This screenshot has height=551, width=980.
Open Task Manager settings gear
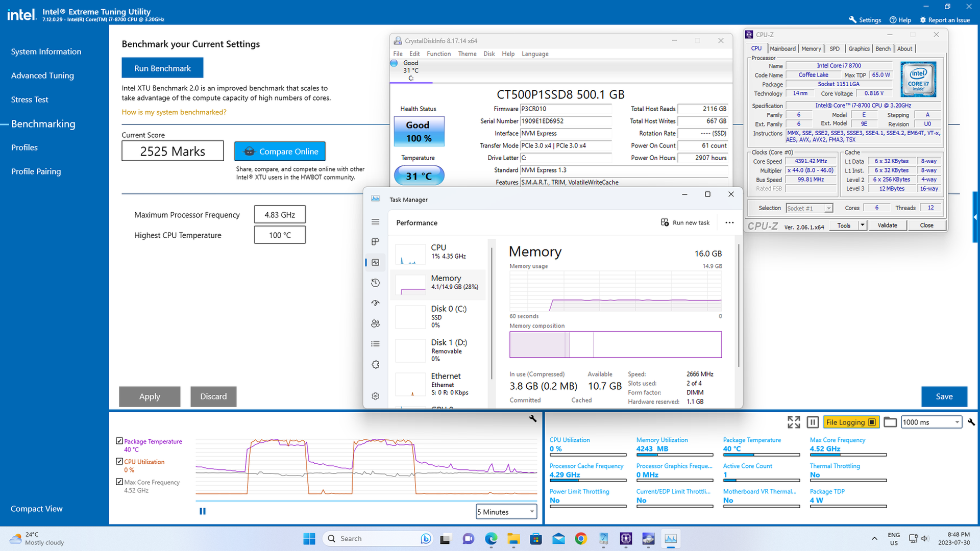[x=376, y=396]
